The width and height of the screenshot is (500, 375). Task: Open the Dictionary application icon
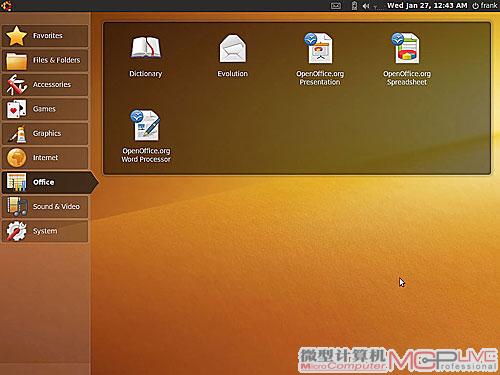pyautogui.click(x=146, y=49)
